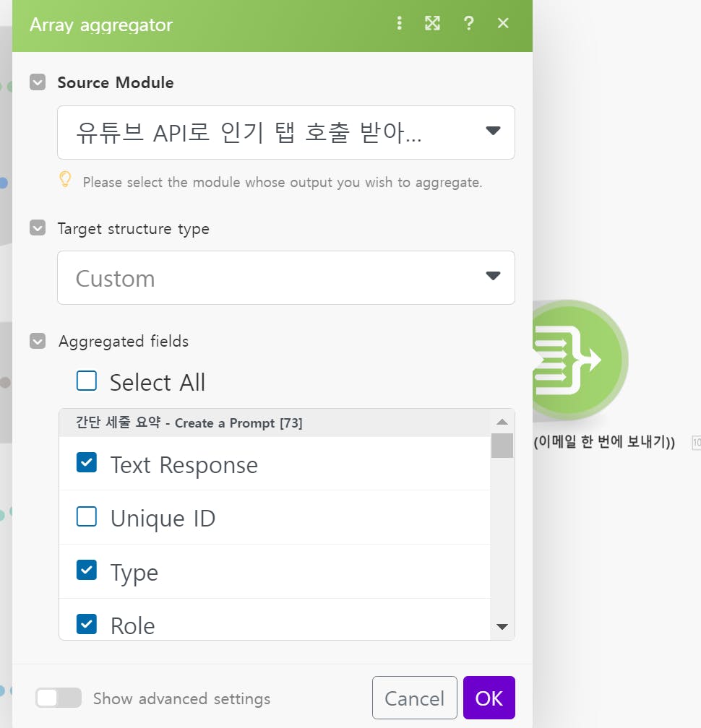Uncheck the Type field

(87, 570)
